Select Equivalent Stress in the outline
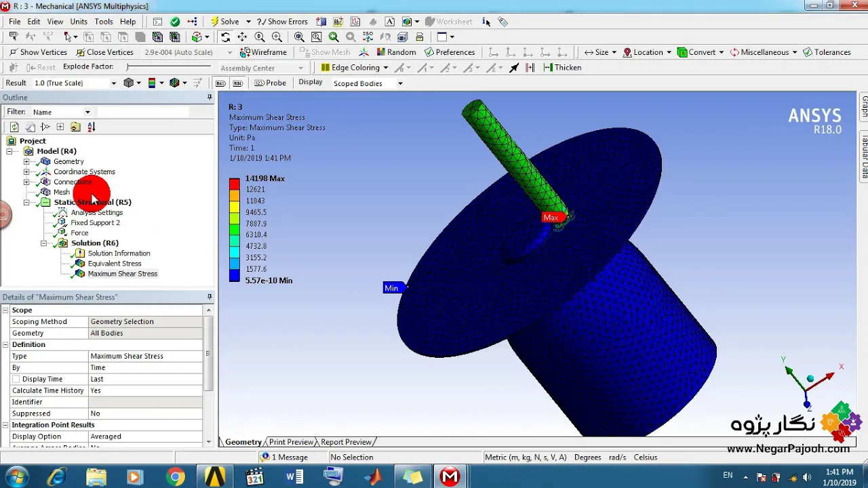This screenshot has height=488, width=868. (x=114, y=264)
